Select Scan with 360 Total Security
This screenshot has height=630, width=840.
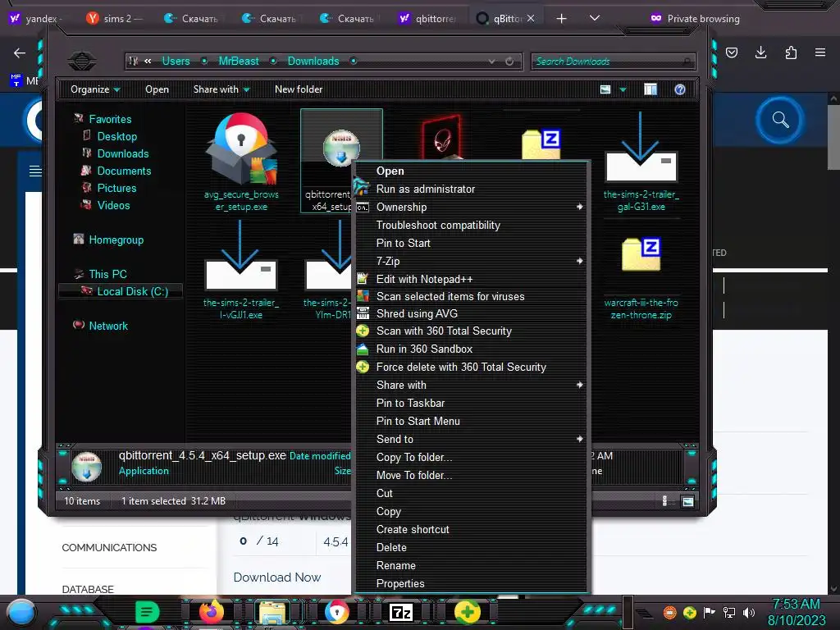472,331
